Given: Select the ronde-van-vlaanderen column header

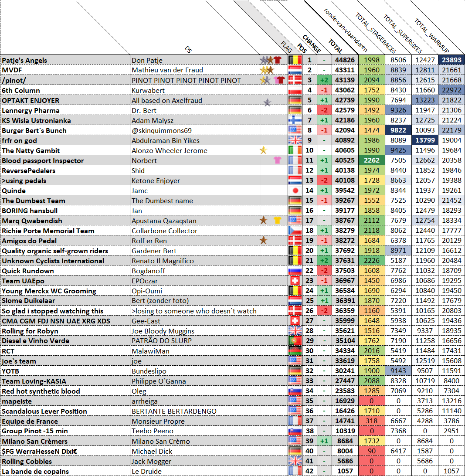Looking at the screenshot, I should [346, 30].
